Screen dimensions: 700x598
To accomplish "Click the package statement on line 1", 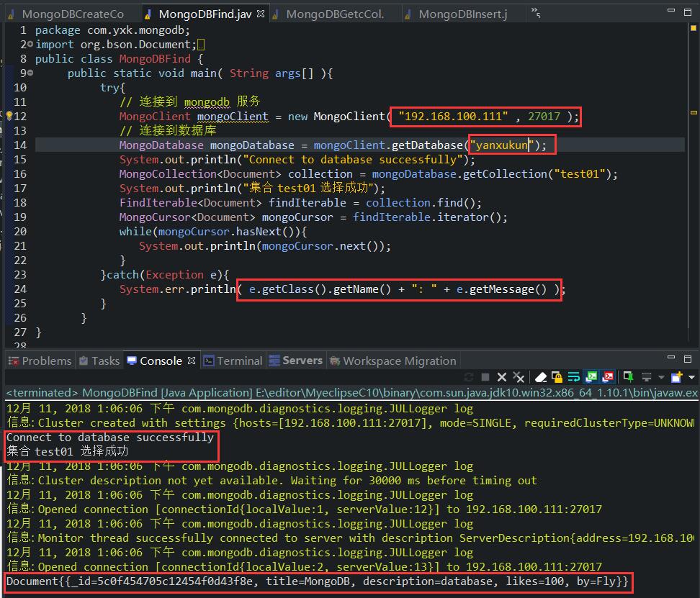I will (112, 30).
